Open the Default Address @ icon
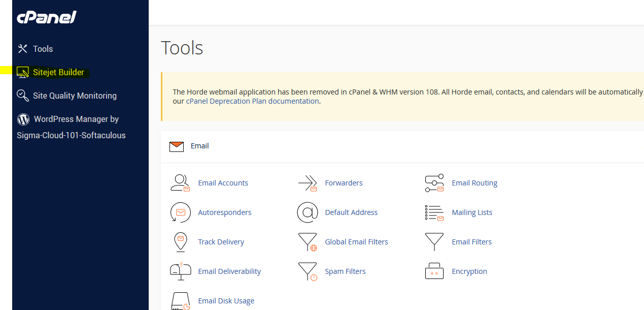This screenshot has height=310, width=644. pos(307,212)
